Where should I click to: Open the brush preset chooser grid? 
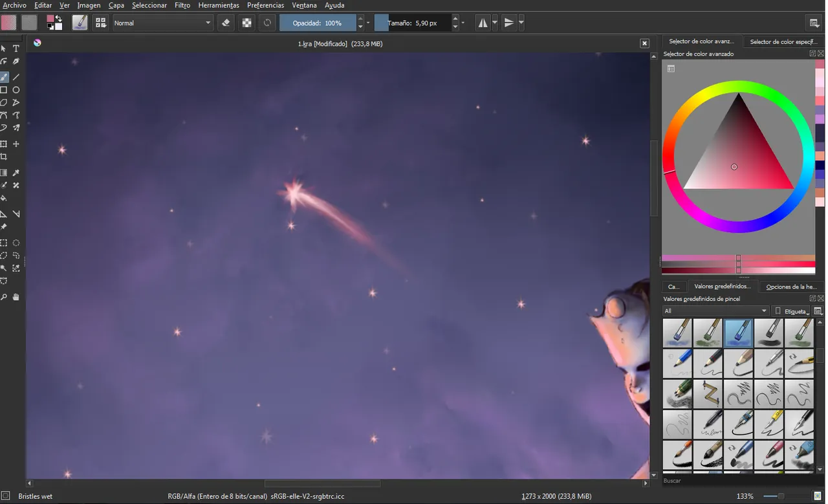pos(100,23)
